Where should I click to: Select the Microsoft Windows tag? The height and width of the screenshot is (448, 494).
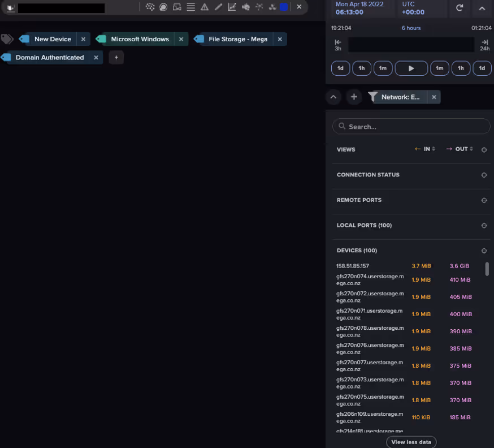pyautogui.click(x=140, y=39)
